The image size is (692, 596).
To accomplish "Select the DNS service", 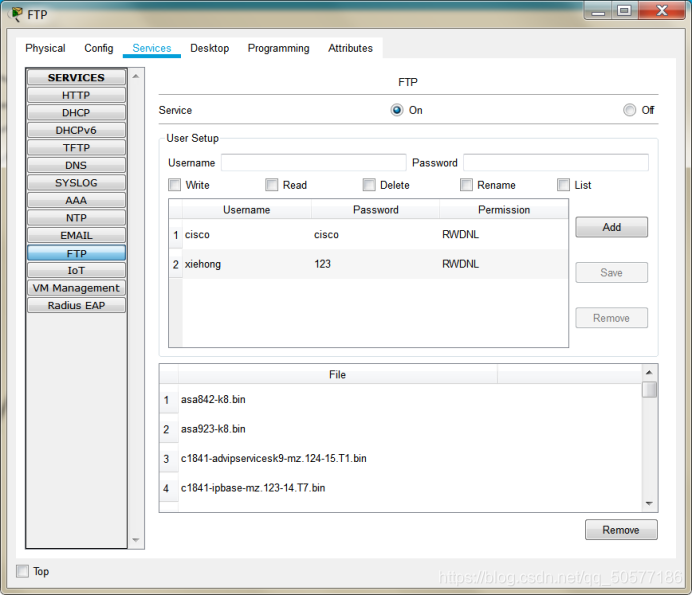I will (76, 165).
